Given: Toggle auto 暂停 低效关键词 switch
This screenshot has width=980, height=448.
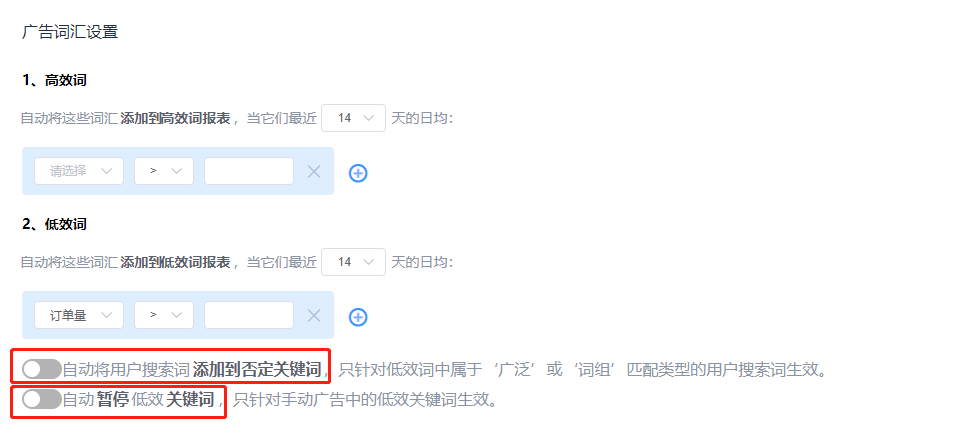Looking at the screenshot, I should click(x=41, y=399).
